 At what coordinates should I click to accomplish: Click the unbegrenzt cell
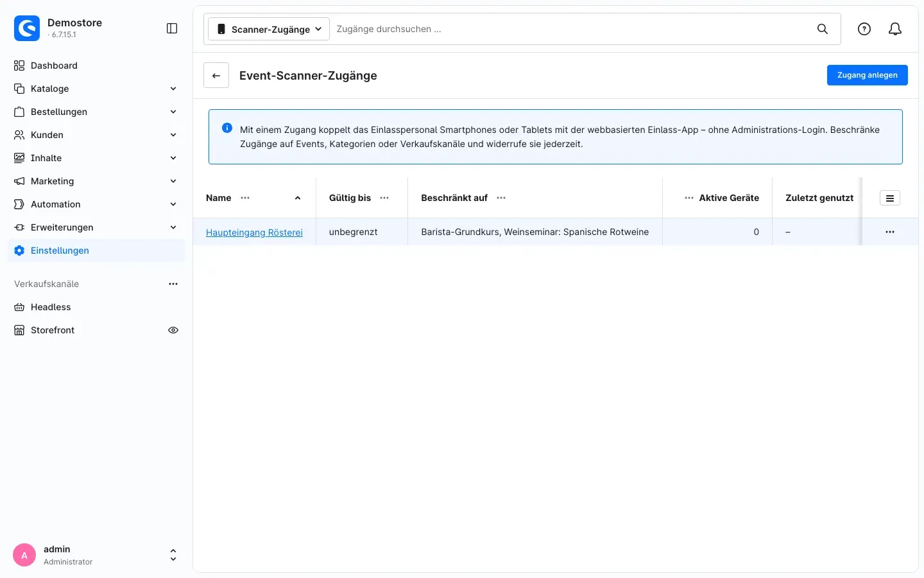tap(362, 232)
